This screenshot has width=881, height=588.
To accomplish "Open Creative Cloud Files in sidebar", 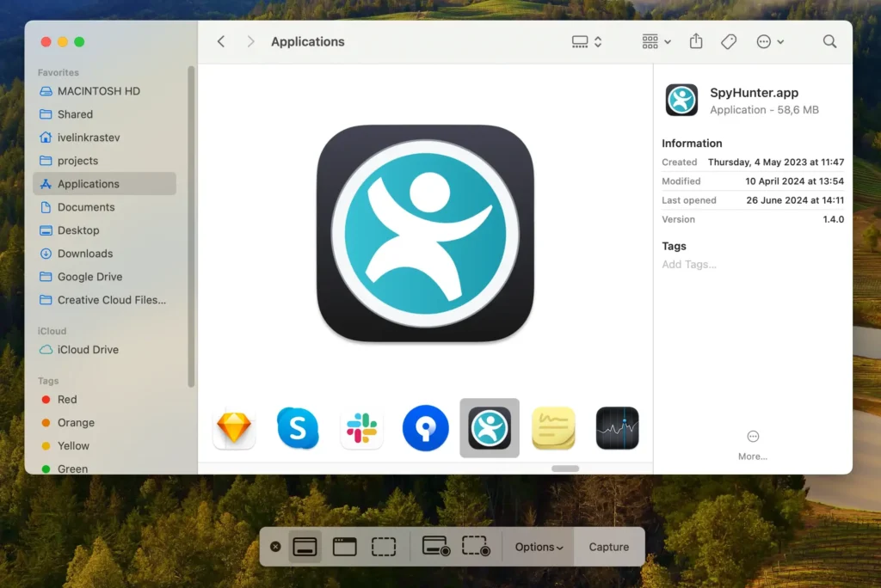I will click(x=104, y=300).
